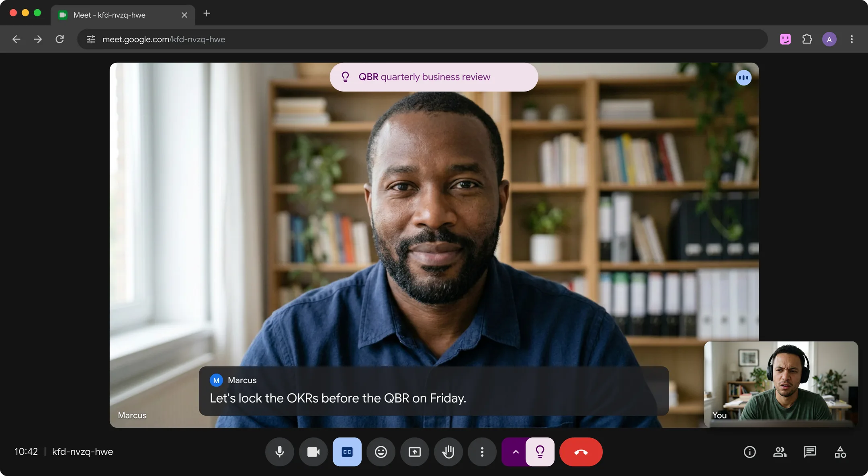Click the Marcus speaker name in captions
Viewport: 868px width, 476px height.
242,380
